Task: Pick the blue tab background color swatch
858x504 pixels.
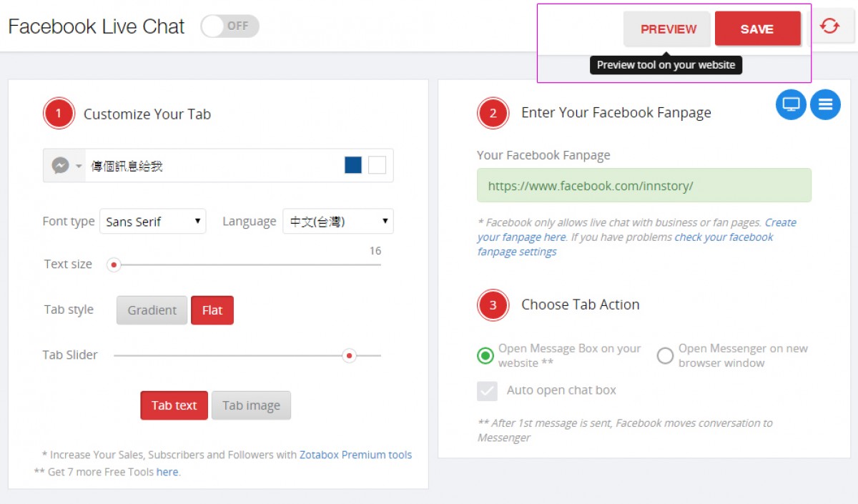Action: click(x=353, y=165)
